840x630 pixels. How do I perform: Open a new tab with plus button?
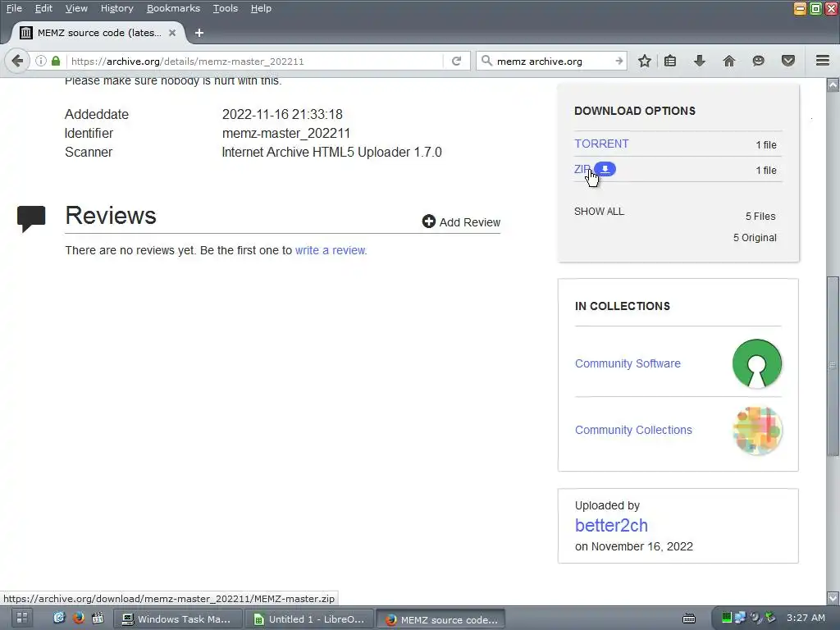click(x=199, y=33)
